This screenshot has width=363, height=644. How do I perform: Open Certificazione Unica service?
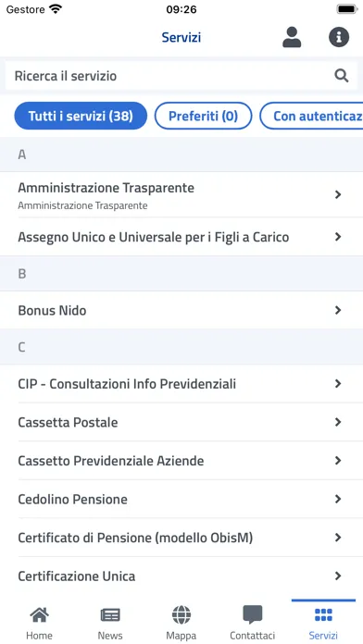(x=181, y=576)
